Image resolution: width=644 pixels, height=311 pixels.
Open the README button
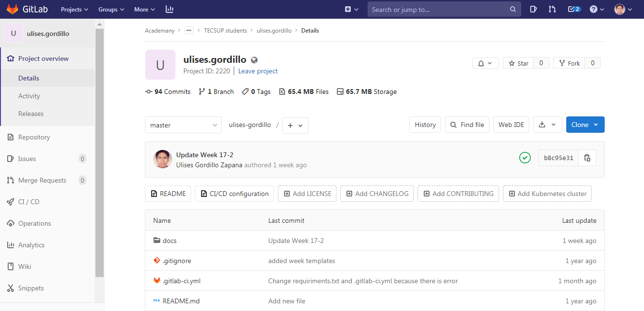tap(168, 194)
